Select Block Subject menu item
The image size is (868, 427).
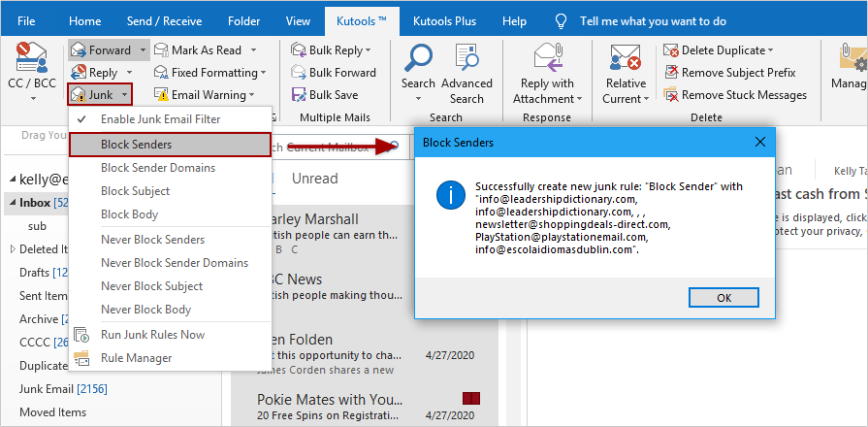point(170,191)
